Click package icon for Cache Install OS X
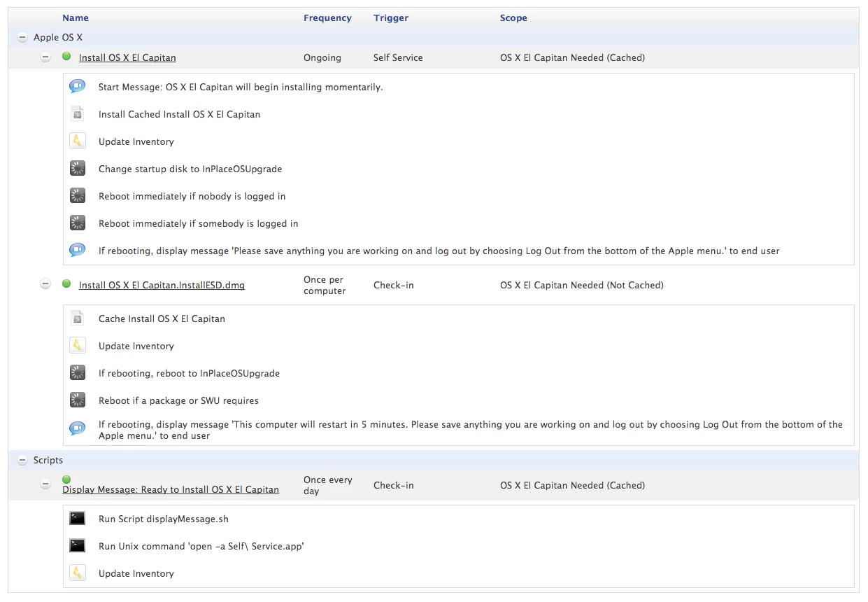 coord(77,318)
